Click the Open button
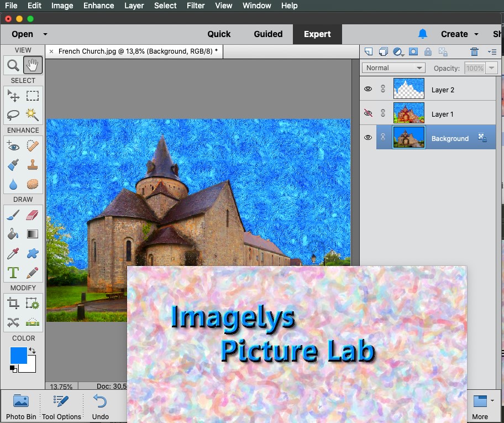The image size is (504, 423). (22, 34)
